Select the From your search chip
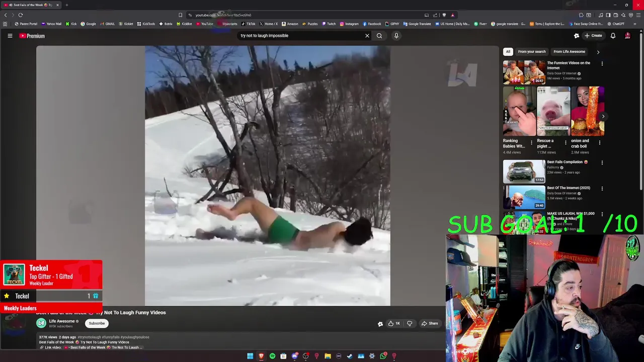 click(532, 52)
